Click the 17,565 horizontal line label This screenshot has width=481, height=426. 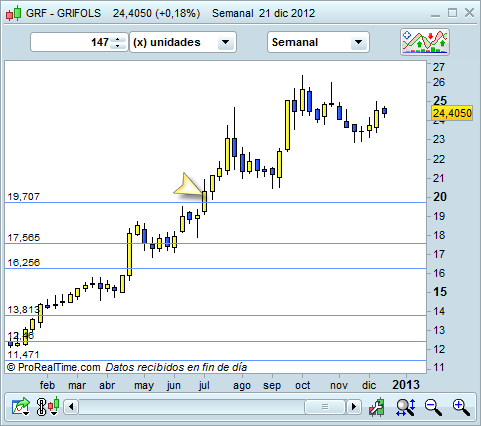point(24,238)
